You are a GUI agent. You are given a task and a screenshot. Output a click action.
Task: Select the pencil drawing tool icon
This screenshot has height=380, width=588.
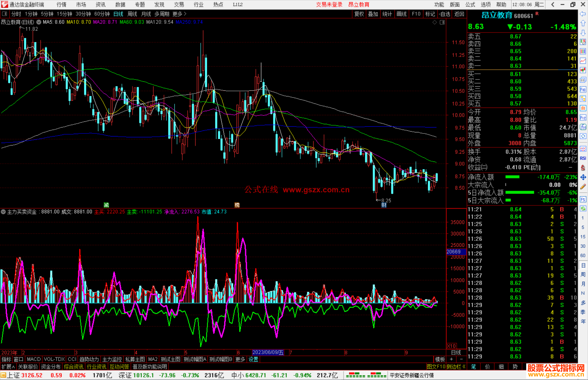[x=583, y=187]
